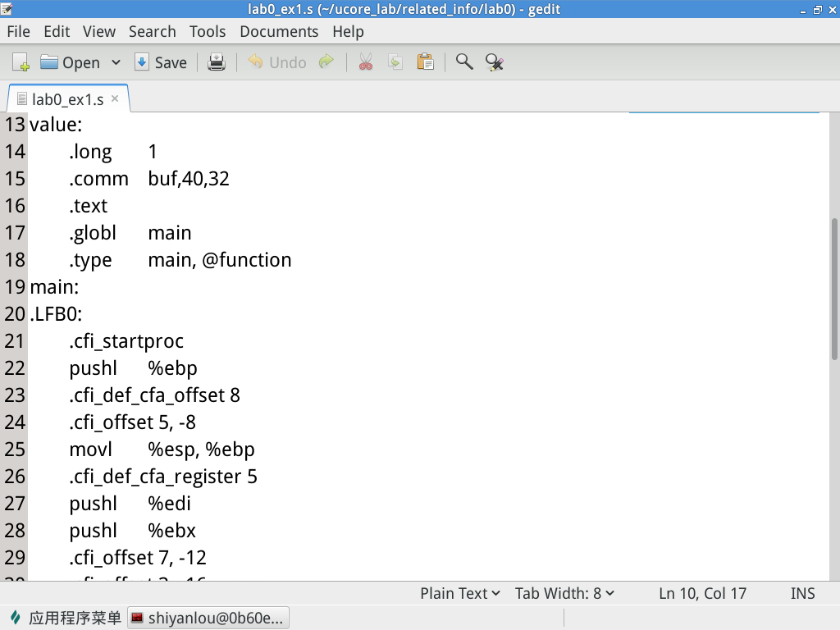
Task: Click the Redo icon
Action: tap(326, 62)
